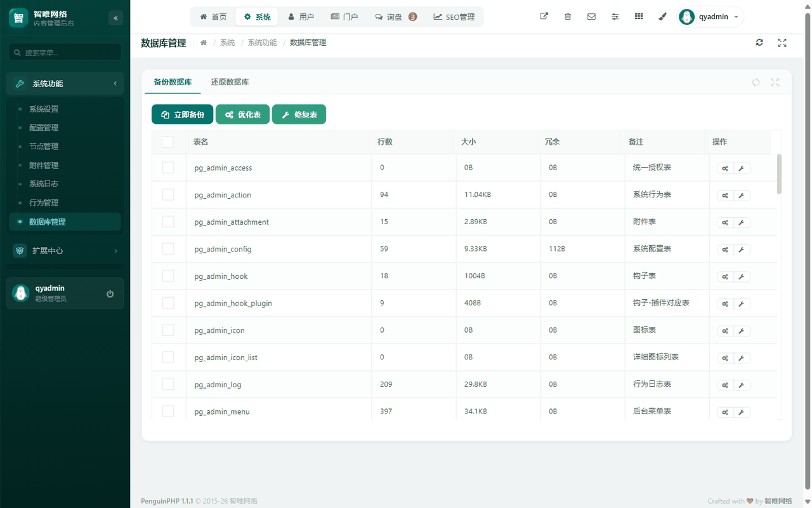Click the power logout icon beside qyadmin
This screenshot has height=508, width=812.
click(110, 293)
